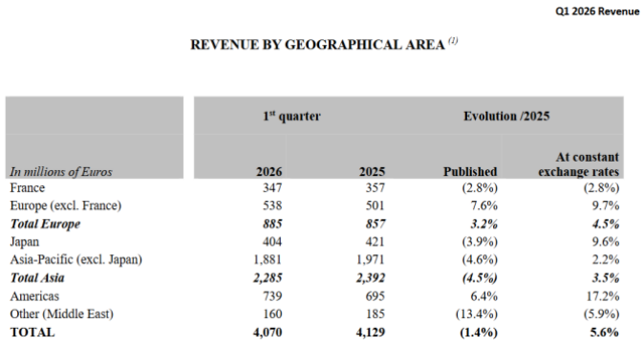
Task: Click Total Europe value '885'
Action: coord(272,224)
